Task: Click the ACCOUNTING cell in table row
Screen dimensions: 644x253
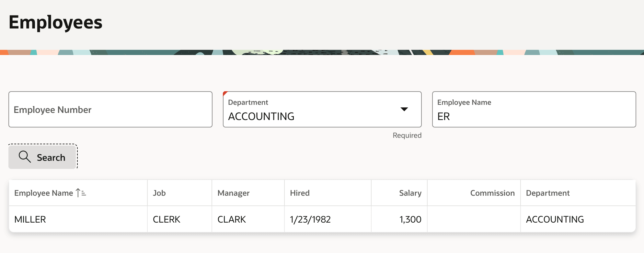Action: (x=578, y=219)
